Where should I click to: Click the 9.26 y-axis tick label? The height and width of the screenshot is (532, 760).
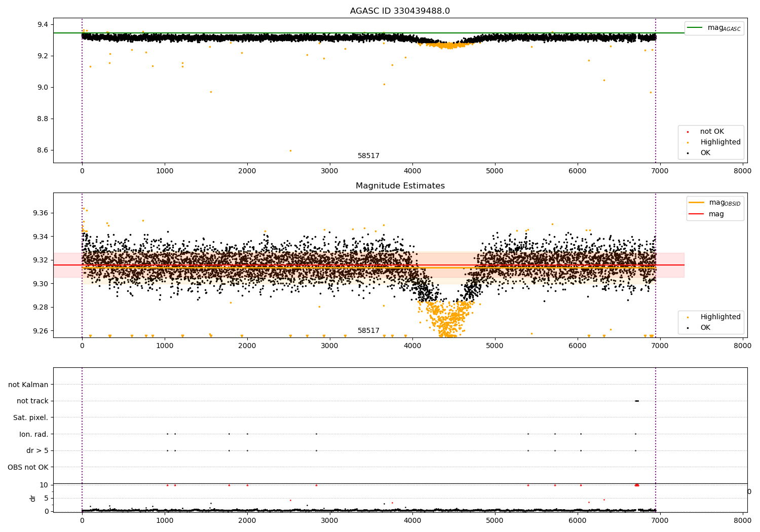41,331
